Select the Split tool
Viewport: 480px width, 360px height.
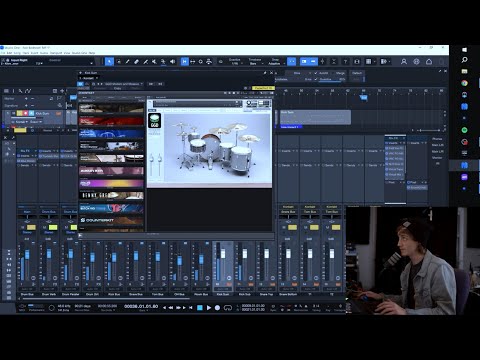[127, 62]
